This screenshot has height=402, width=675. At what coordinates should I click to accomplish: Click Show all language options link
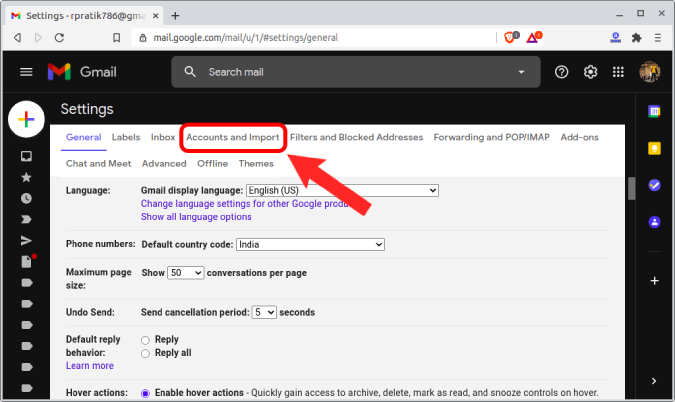pos(196,216)
